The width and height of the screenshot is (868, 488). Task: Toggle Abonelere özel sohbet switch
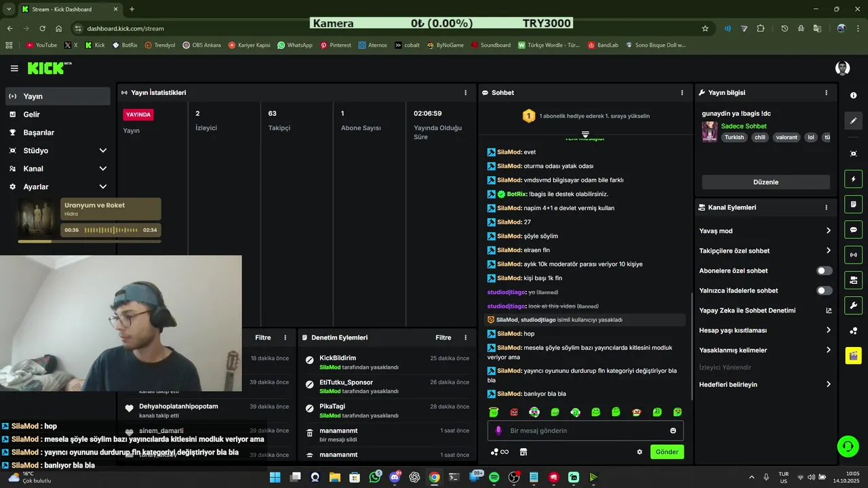tap(824, 270)
